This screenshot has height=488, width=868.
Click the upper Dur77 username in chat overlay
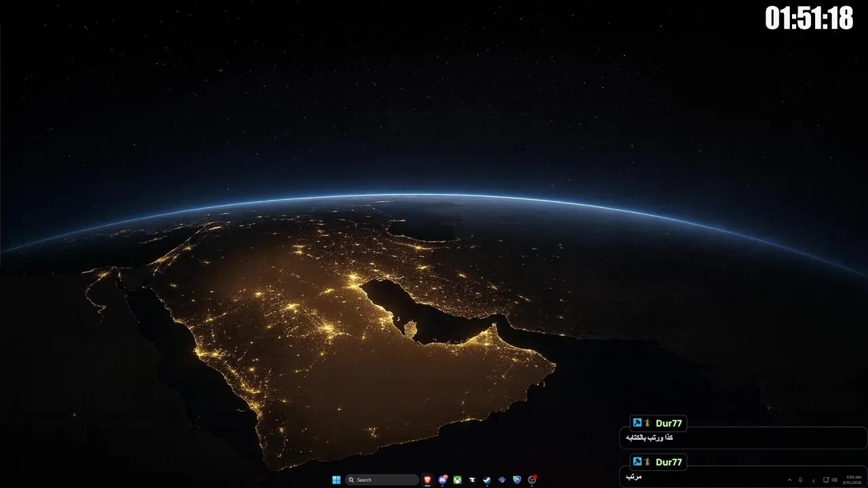click(x=669, y=423)
